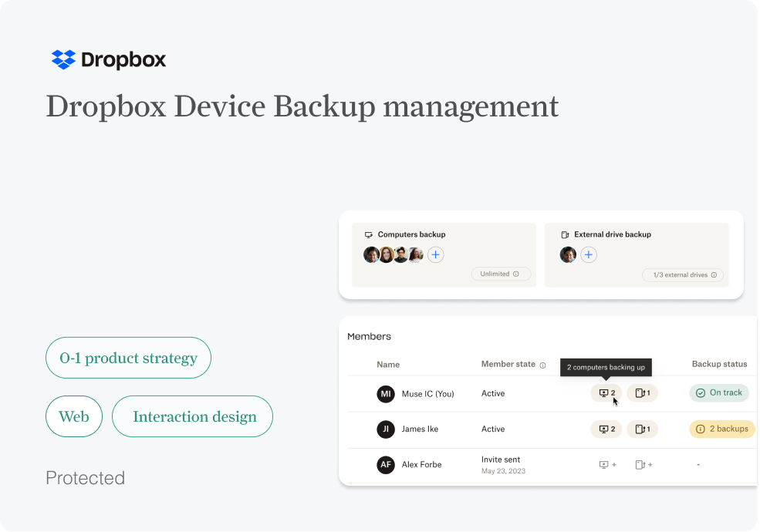This screenshot has width=760, height=532.
Task: Select the 0-1 product strategy tag
Action: point(129,358)
